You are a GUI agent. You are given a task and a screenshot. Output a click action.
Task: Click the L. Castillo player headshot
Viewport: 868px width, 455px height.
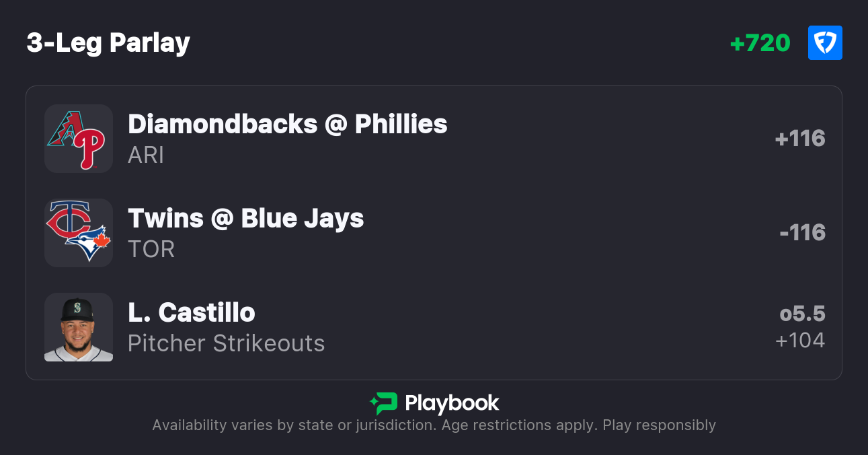(78, 327)
